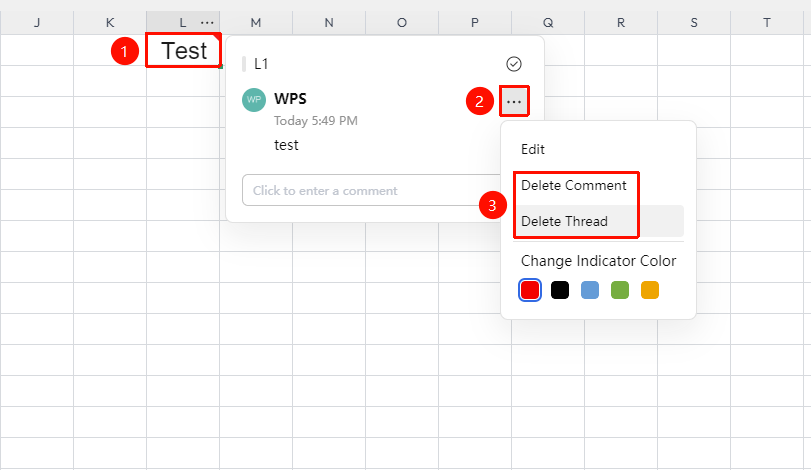This screenshot has width=811, height=470.
Task: Click the WPS user avatar
Action: [254, 100]
